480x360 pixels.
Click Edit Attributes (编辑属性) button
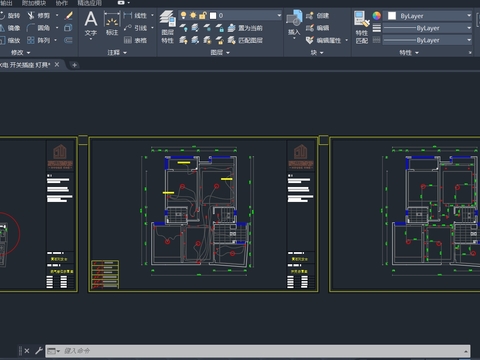tap(323, 40)
